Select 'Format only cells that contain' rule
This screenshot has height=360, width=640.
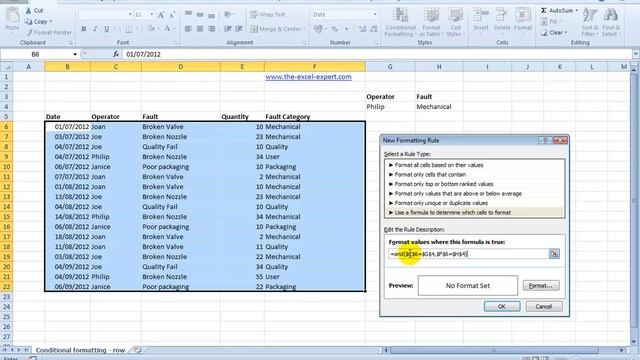pos(475,174)
